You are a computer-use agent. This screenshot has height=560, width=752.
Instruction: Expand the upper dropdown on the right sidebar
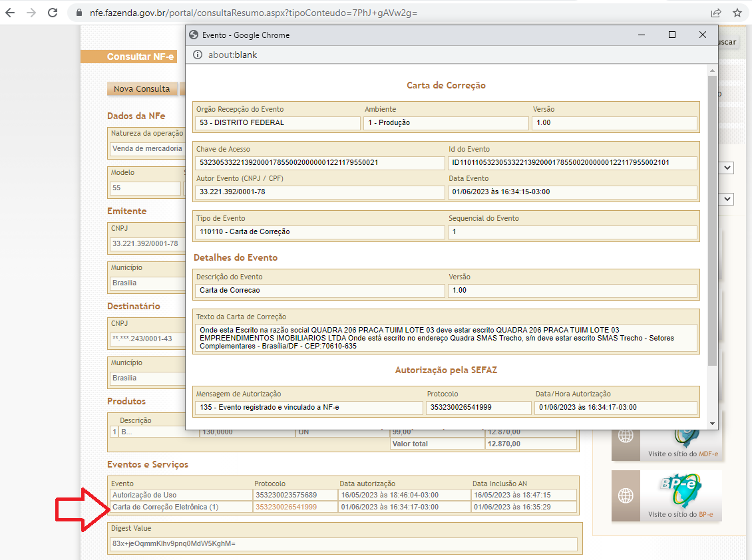pos(727,168)
